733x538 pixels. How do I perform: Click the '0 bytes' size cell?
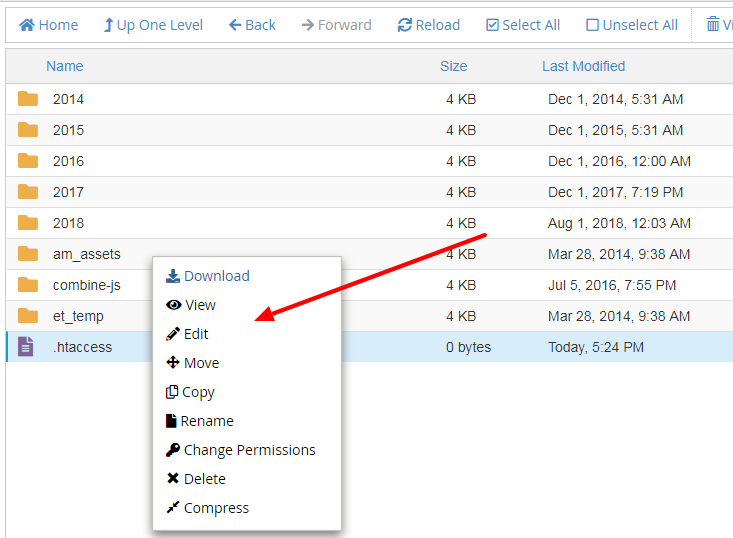tap(468, 347)
